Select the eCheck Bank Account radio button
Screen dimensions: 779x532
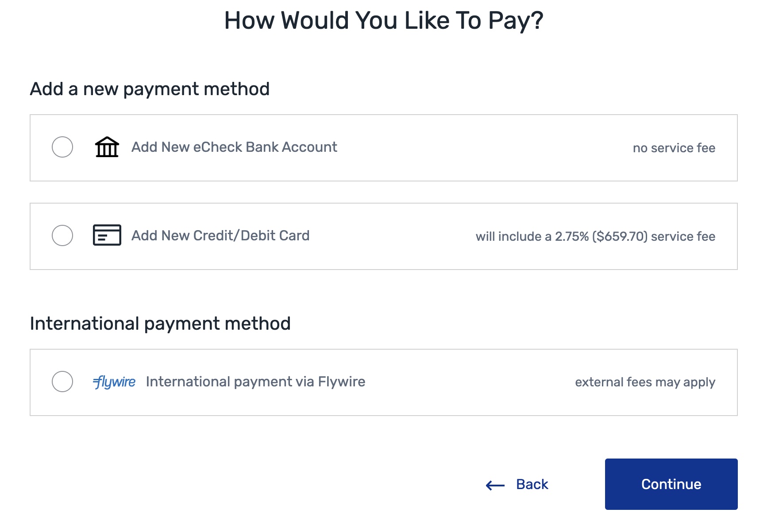62,147
